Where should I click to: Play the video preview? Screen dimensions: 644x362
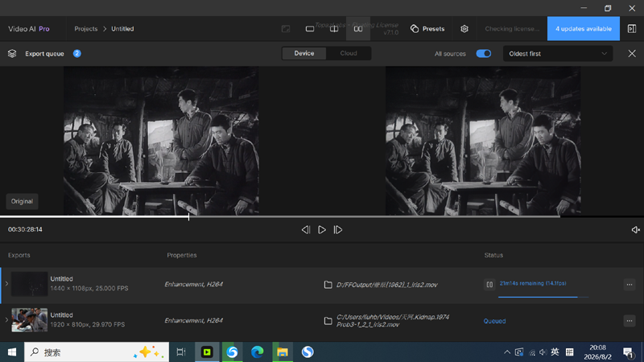point(322,229)
